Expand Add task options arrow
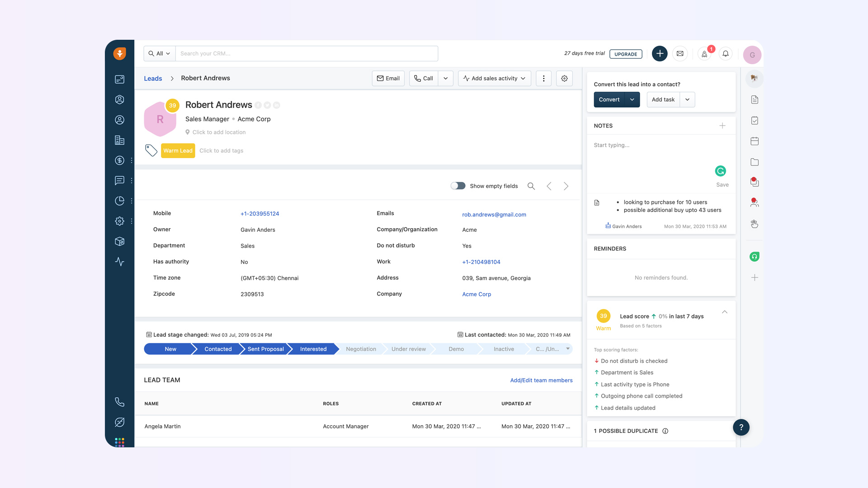This screenshot has width=868, height=488. click(x=687, y=99)
